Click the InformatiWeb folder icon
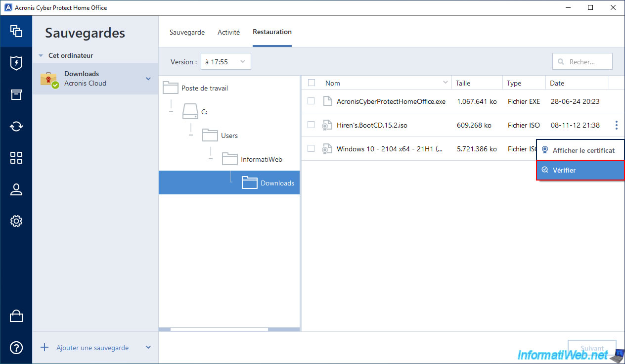Viewport: 625px width, 364px height. tap(230, 159)
